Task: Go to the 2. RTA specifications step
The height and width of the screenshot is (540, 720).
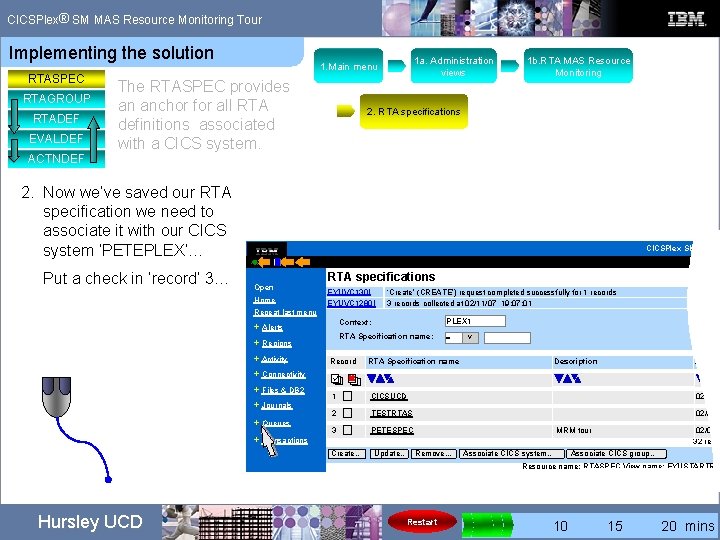Action: 413,112
